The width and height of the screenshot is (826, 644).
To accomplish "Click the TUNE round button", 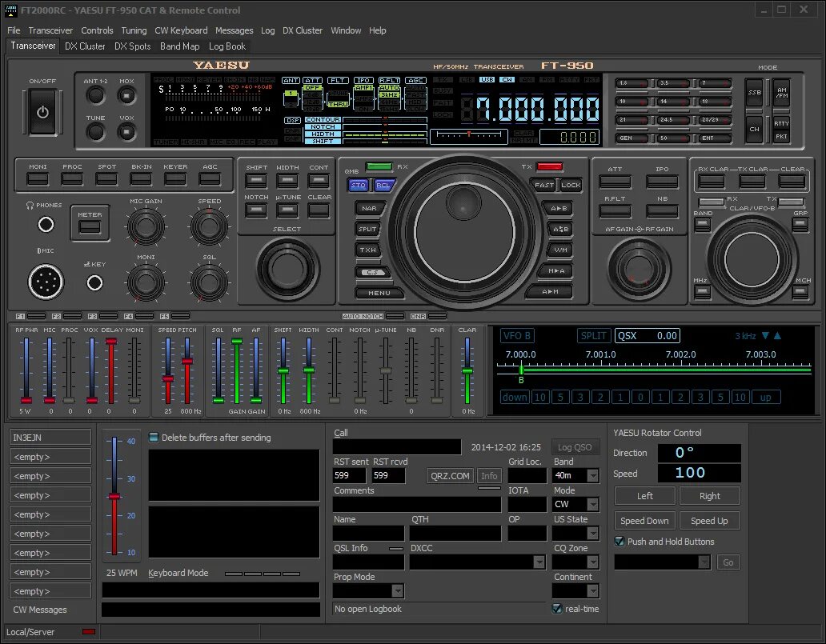I will 95,132.
